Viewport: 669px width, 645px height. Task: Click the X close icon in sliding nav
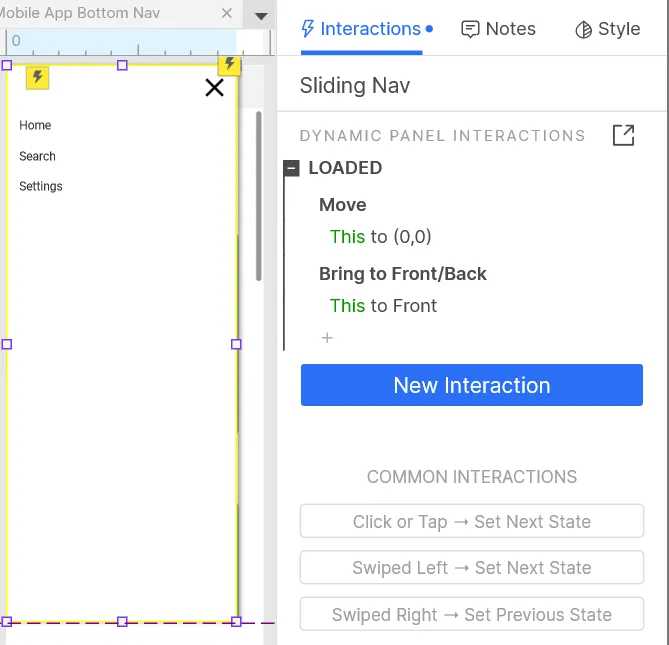point(214,88)
